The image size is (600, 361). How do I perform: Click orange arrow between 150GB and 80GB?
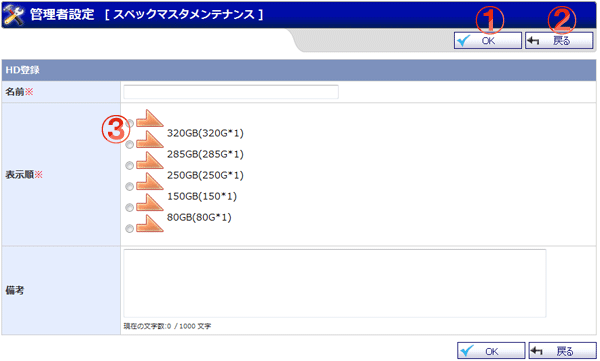(x=150, y=203)
